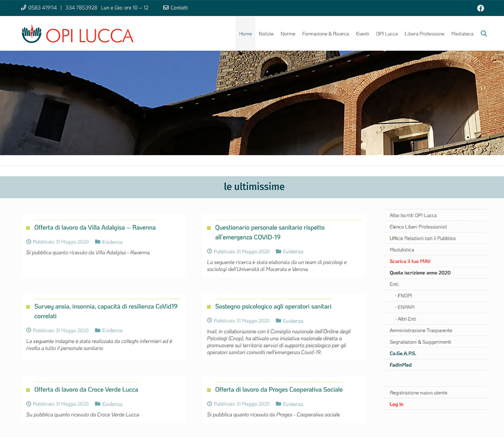Click folder icon under Sostegno psicologico post

click(x=279, y=321)
